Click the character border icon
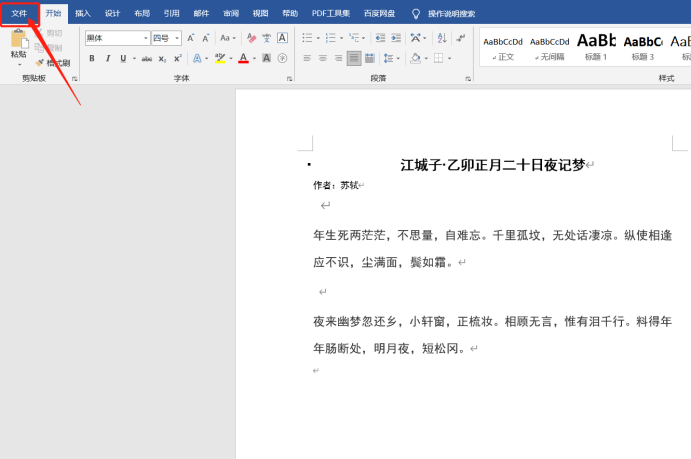691x459 pixels. click(x=282, y=38)
